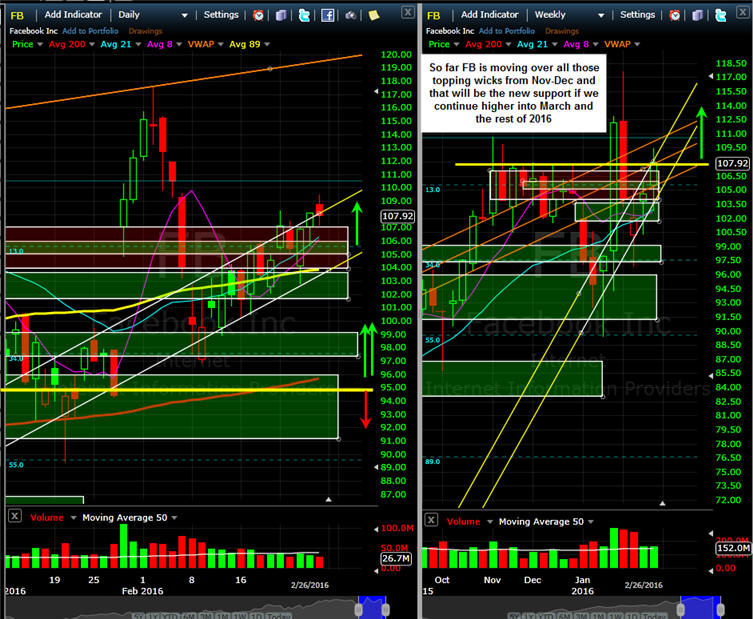Click the alarm clock alert icon in Weekly chart
The image size is (753, 619).
pos(675,15)
